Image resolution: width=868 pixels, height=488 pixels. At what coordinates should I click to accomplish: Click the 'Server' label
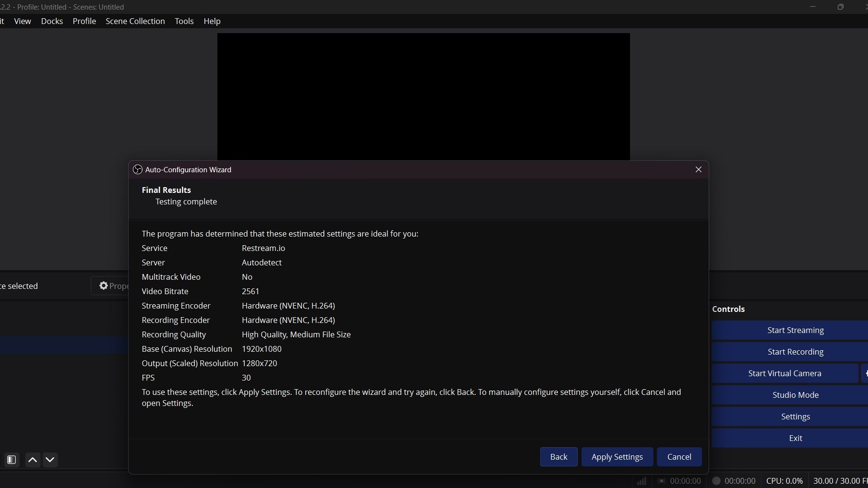coord(153,262)
